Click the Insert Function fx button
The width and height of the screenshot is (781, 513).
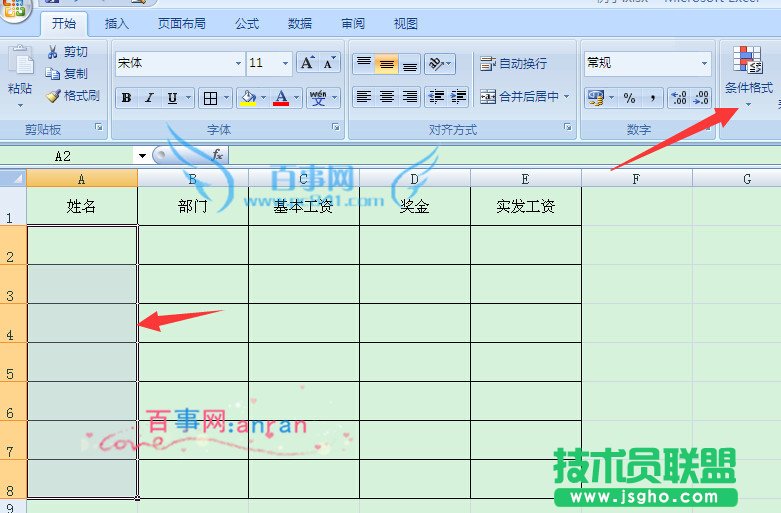(218, 155)
